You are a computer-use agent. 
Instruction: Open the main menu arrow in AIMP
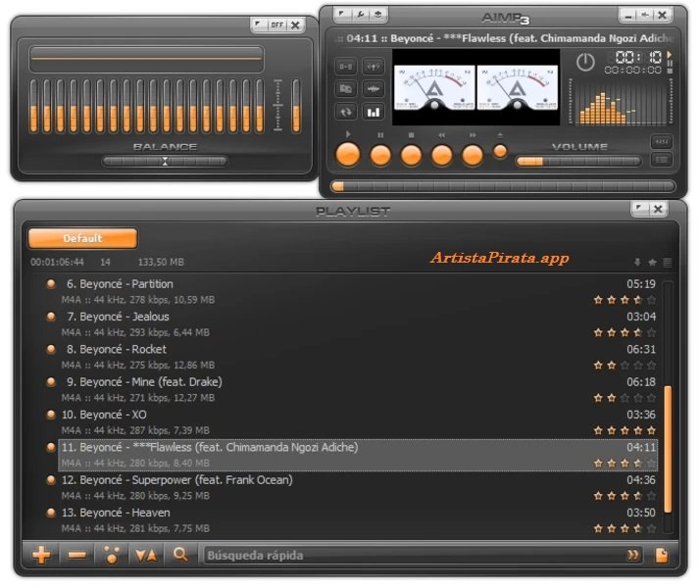pyautogui.click(x=341, y=15)
